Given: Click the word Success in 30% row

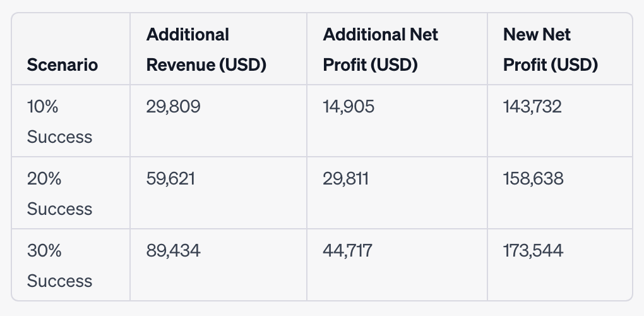Looking at the screenshot, I should 59,281.
